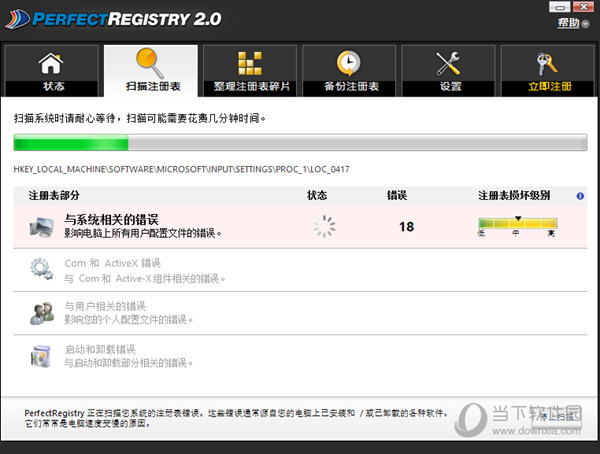This screenshot has height=454, width=600.
Task: Select the 与用户相关的错误 row
Action: [x=300, y=313]
